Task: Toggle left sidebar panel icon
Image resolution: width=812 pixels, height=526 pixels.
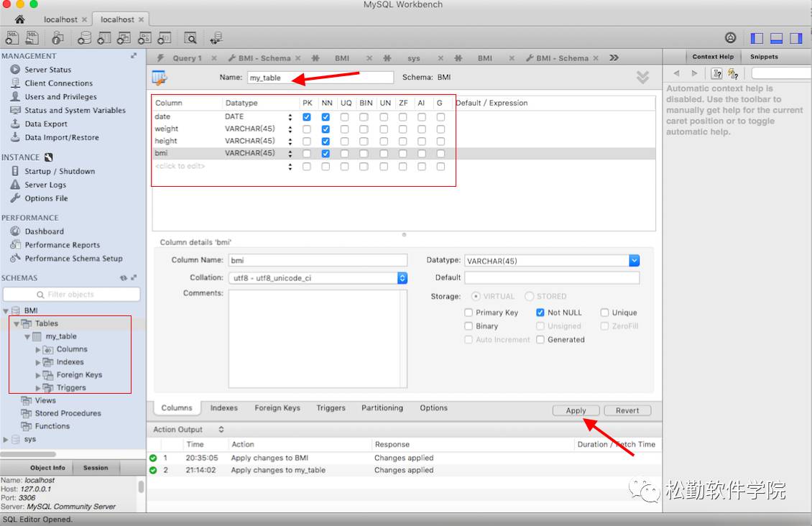Action: pyautogui.click(x=757, y=38)
